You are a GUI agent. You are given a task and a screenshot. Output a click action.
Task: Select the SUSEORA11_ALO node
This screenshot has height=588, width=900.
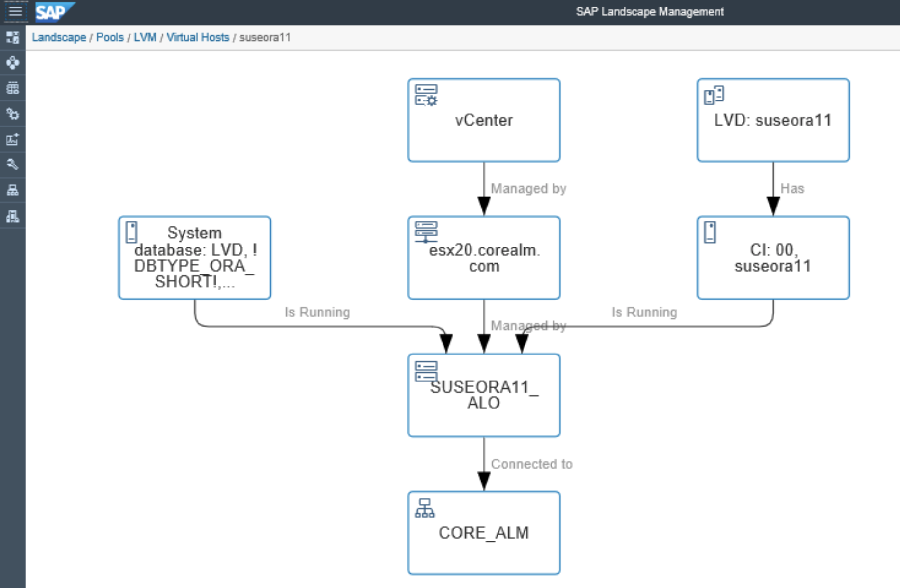tap(483, 395)
